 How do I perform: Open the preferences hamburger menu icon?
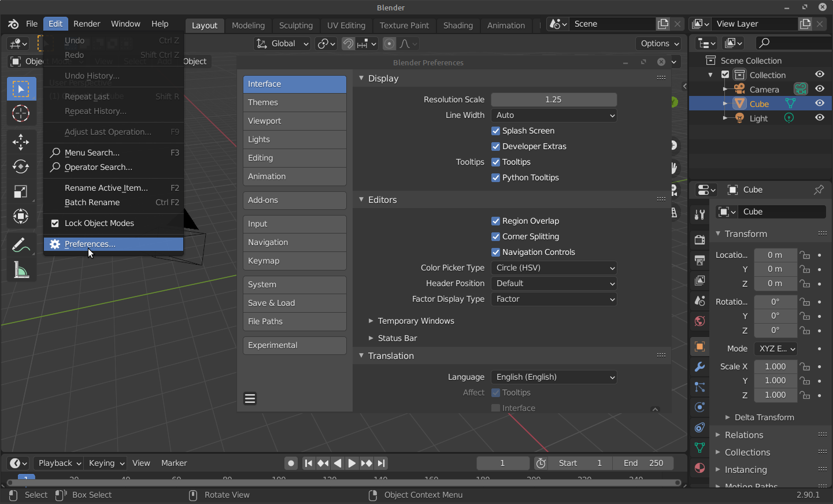(250, 399)
